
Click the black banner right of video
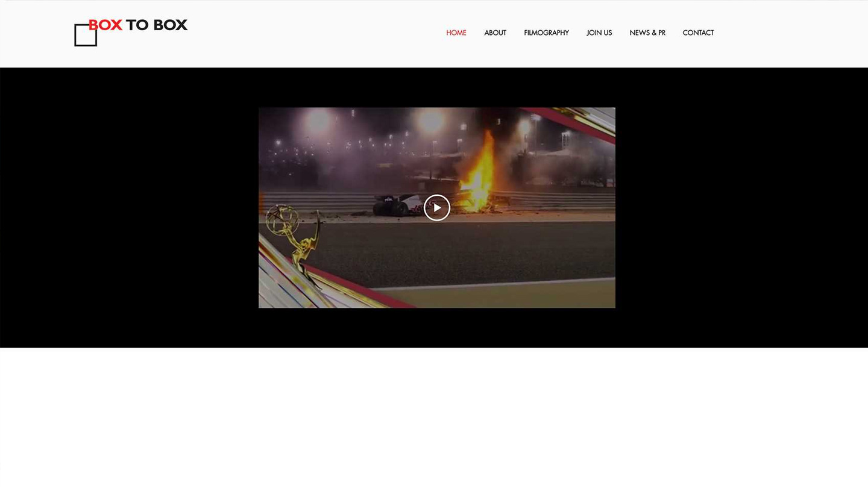tap(741, 208)
